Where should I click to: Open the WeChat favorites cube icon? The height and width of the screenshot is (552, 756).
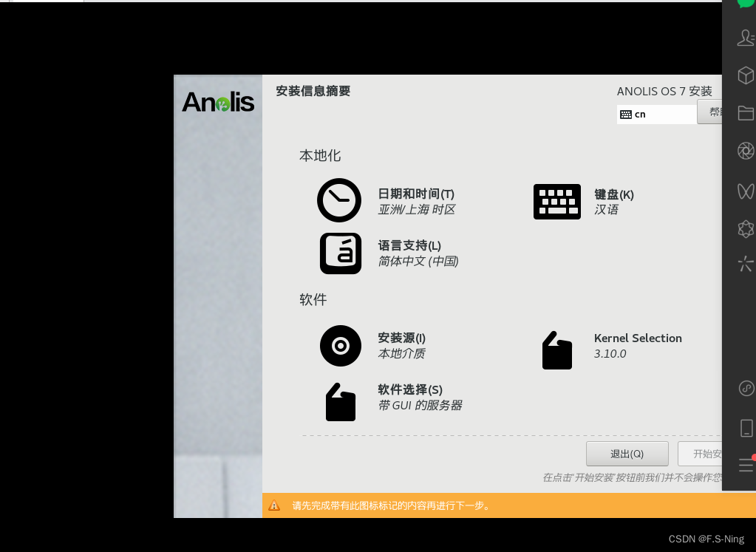coord(746,75)
